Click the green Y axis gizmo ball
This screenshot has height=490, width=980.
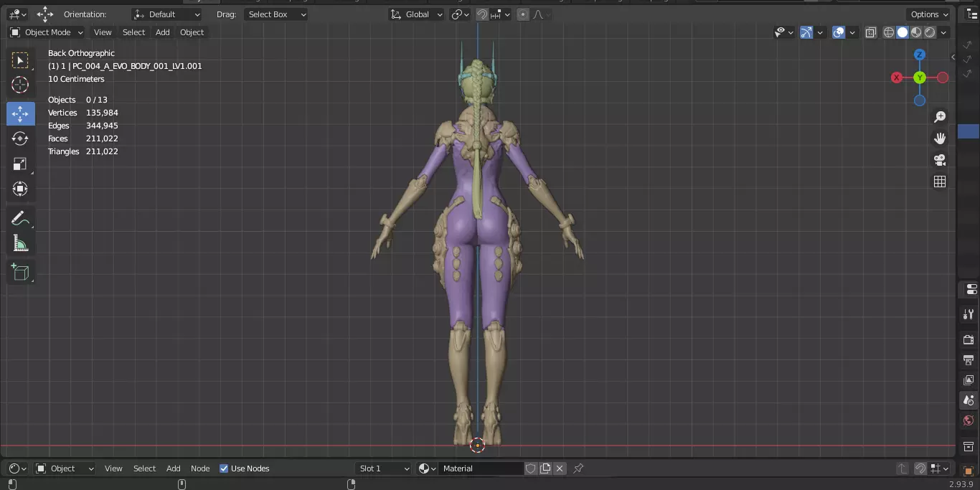(920, 77)
